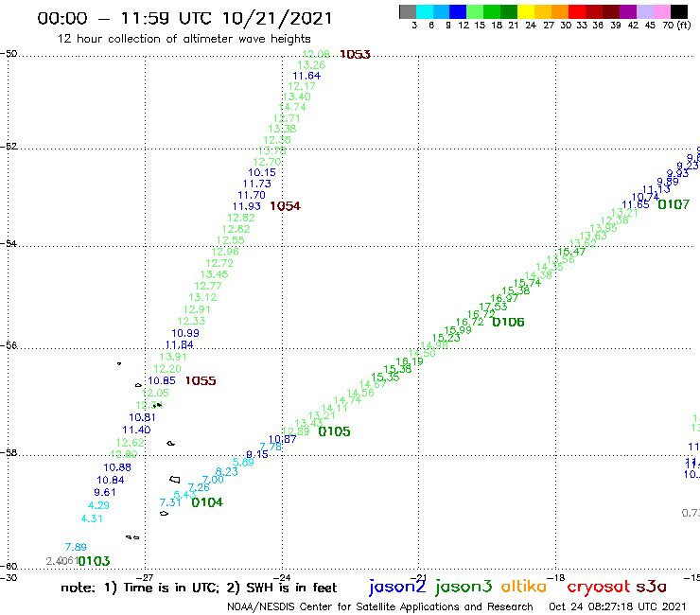Click the gray swatch in the wave height legend
Image resolution: width=700 pixels, height=615 pixels.
[x=408, y=11]
